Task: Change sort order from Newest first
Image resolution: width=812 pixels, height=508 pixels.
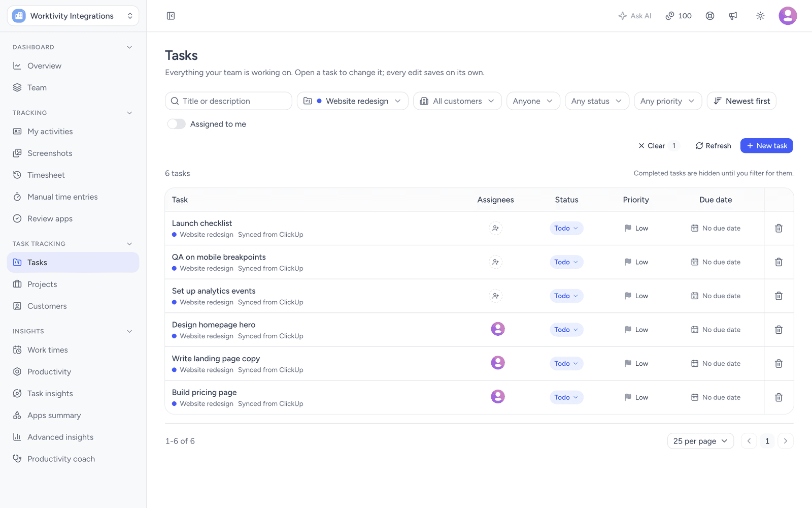Action: tap(741, 101)
